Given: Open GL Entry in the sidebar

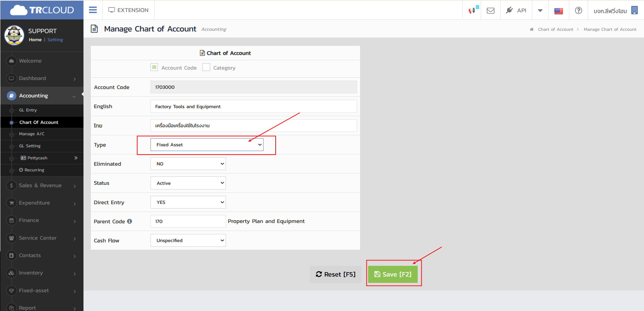Looking at the screenshot, I should click(28, 110).
